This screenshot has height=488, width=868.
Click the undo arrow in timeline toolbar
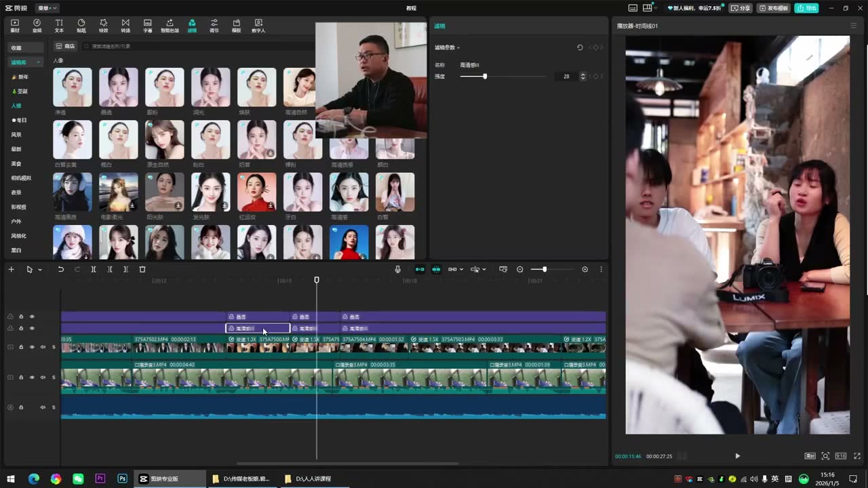[60, 269]
